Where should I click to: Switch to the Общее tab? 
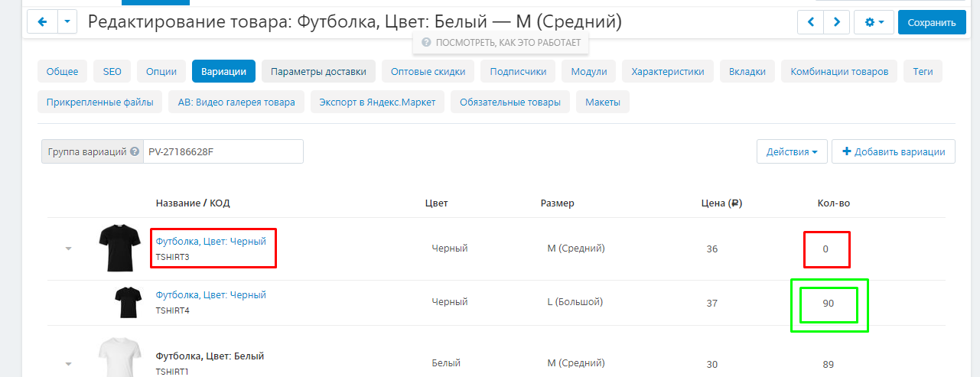click(63, 72)
